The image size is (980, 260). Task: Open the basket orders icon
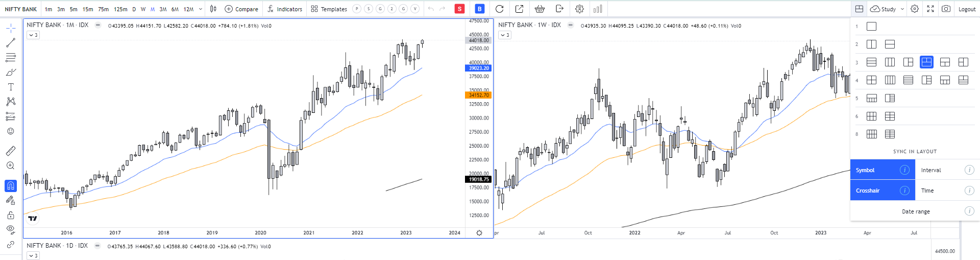click(x=540, y=9)
